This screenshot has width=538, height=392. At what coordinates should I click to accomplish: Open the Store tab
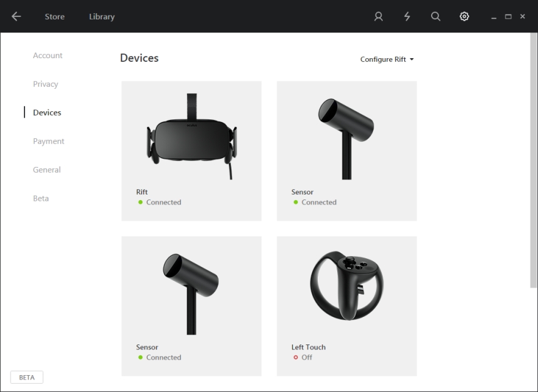click(54, 16)
